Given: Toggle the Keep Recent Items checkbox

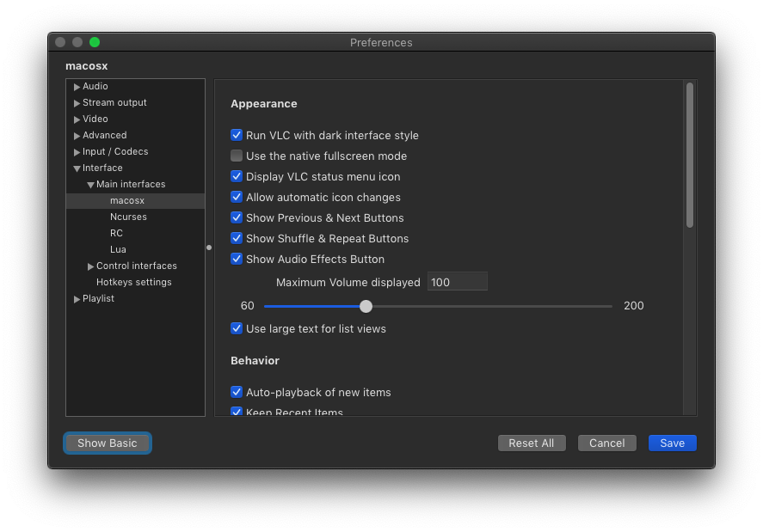Looking at the screenshot, I should point(237,412).
